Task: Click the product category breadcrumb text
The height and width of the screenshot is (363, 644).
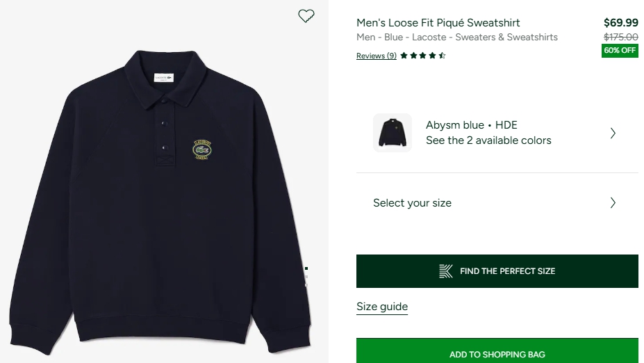Action: click(456, 38)
